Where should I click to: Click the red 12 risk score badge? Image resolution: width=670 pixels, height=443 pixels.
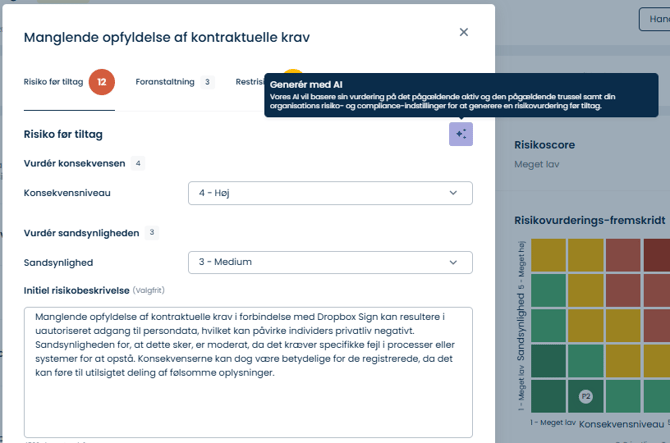point(101,82)
